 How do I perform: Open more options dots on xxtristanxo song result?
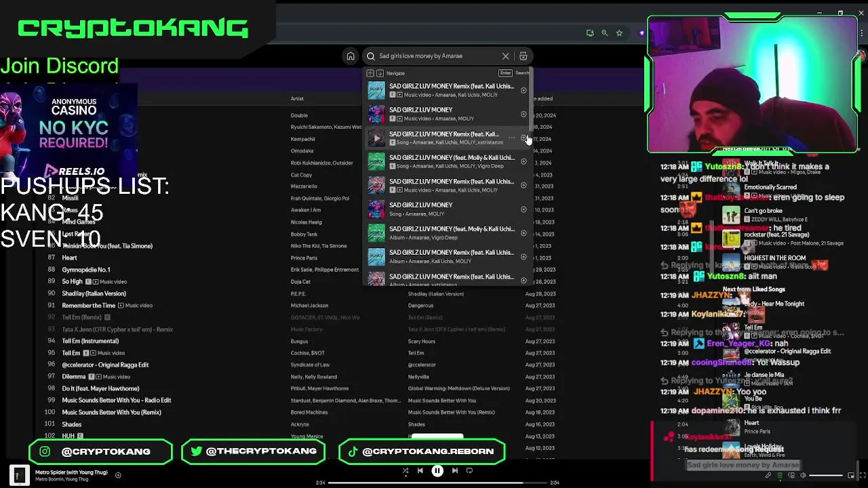tap(512, 138)
